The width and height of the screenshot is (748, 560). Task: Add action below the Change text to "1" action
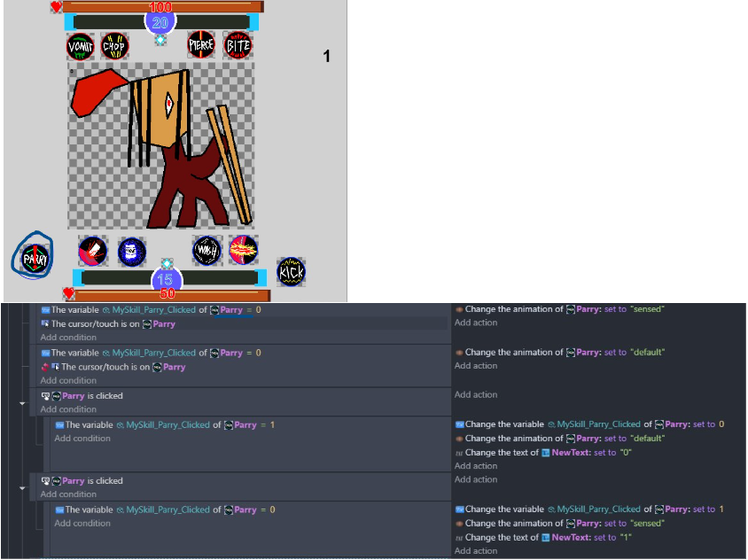(x=476, y=550)
